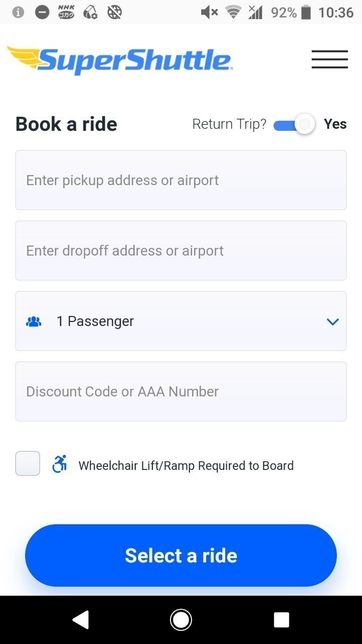This screenshot has width=362, height=644.
Task: Focus the dropoff address or airport field
Action: (181, 251)
